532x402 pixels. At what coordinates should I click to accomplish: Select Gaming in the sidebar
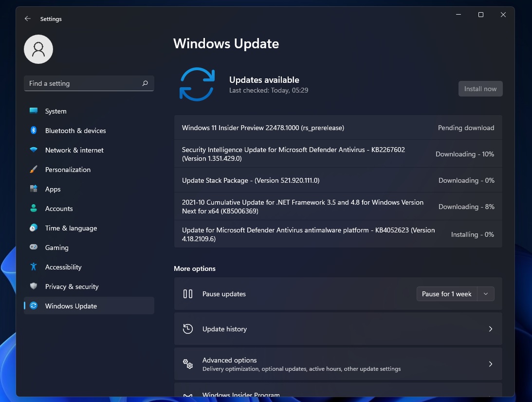[89, 248]
